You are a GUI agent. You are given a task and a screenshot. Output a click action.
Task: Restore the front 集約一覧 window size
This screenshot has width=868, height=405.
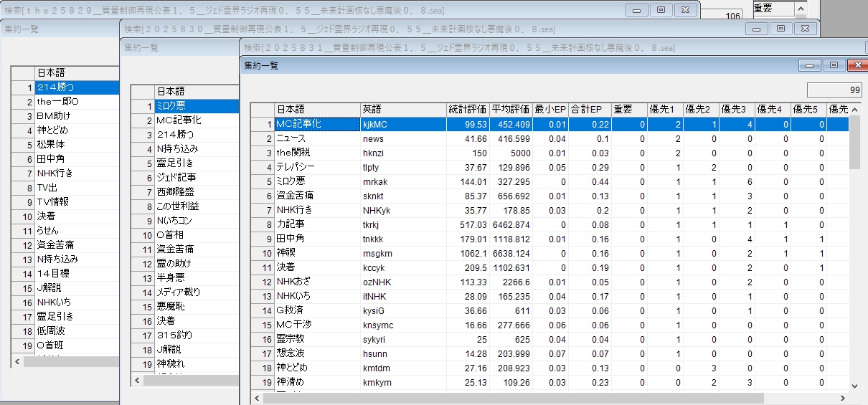[833, 65]
